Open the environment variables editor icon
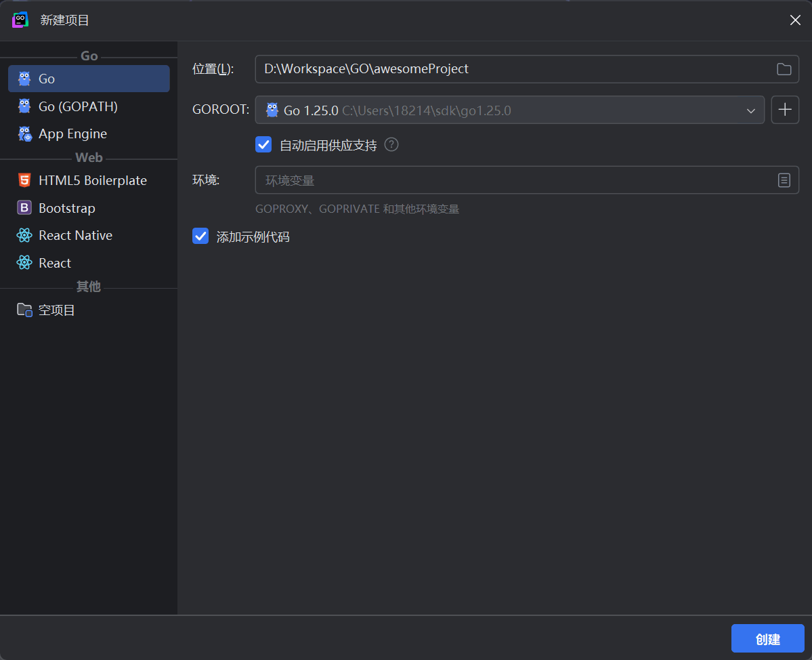The height and width of the screenshot is (660, 812). tap(784, 180)
